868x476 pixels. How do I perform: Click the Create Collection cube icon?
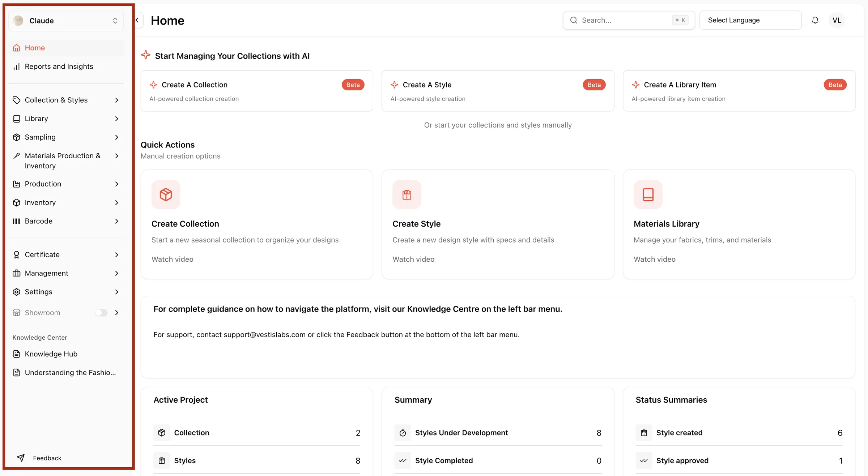click(x=166, y=194)
